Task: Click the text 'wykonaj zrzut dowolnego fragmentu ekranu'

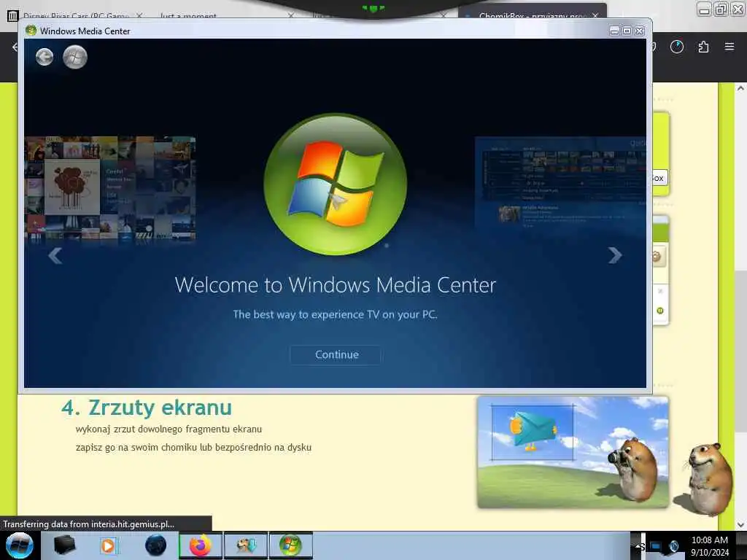Action: coord(169,429)
